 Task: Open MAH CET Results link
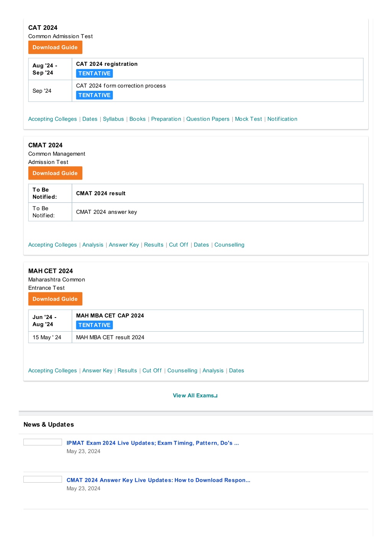click(x=127, y=370)
